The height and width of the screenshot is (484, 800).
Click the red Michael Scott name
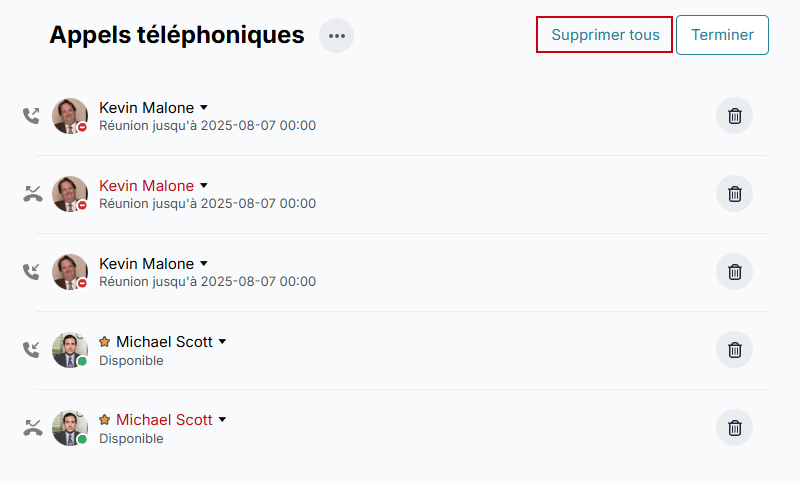coord(164,420)
